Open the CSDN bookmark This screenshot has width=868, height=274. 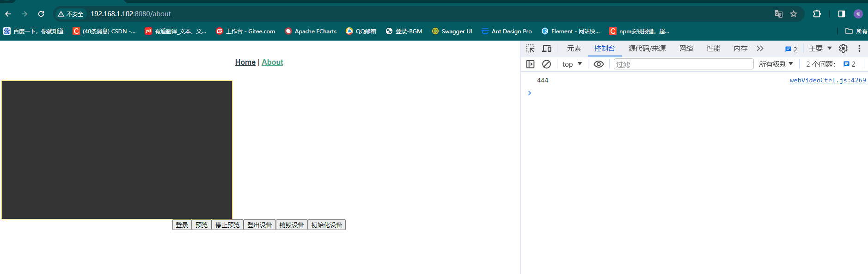[x=104, y=31]
